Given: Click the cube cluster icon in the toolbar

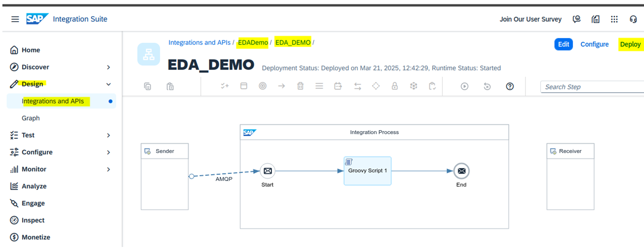Looking at the screenshot, I should [413, 86].
